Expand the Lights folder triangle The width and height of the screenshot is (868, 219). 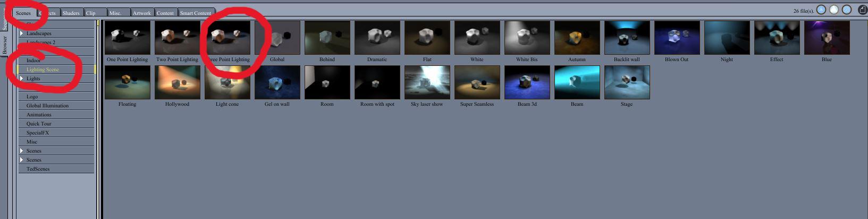(x=22, y=79)
